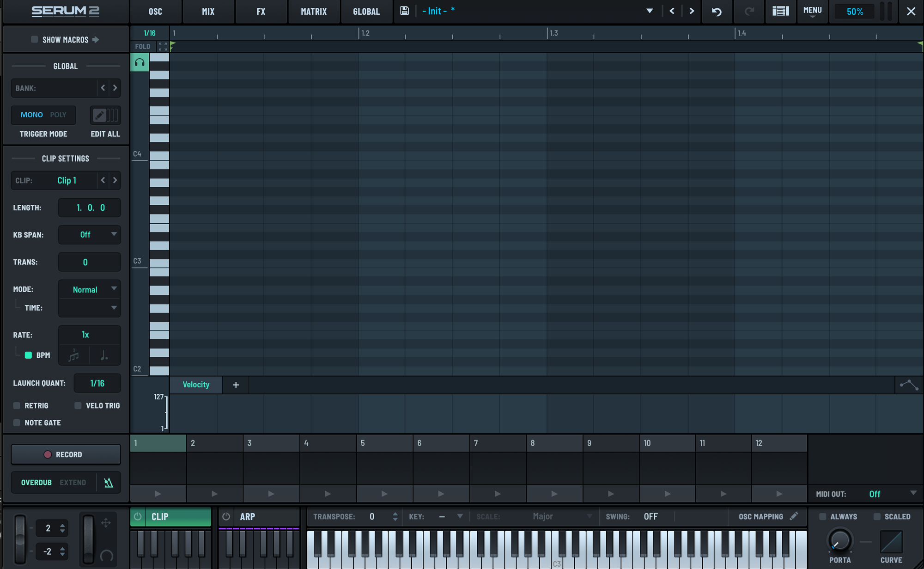924x569 pixels.
Task: Click the pencil Edit All icon
Action: (x=100, y=115)
